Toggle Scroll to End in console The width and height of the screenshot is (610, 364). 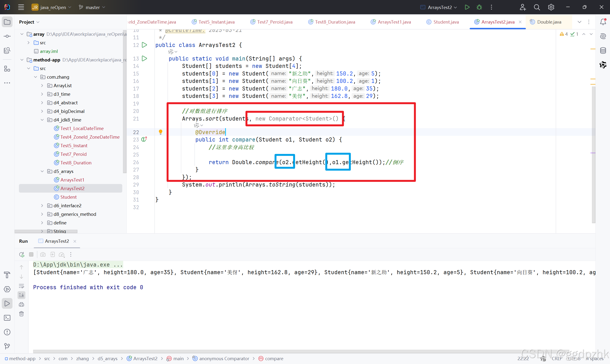click(x=22, y=295)
